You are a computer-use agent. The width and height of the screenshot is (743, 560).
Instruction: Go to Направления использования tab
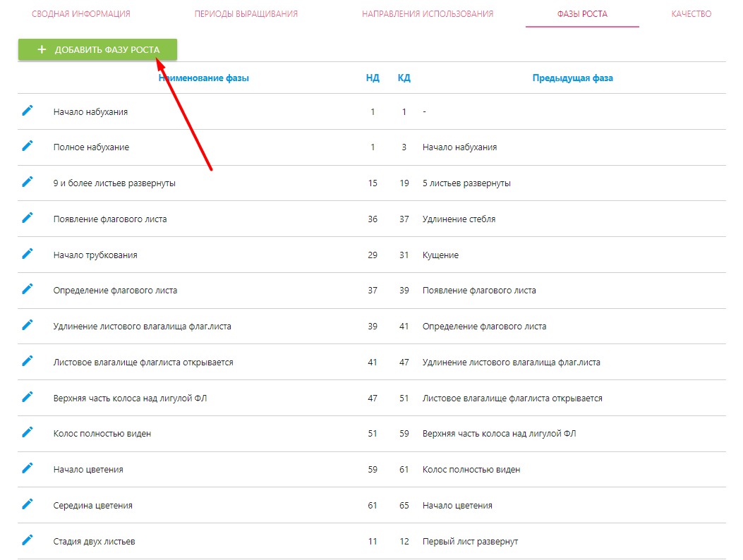point(428,14)
